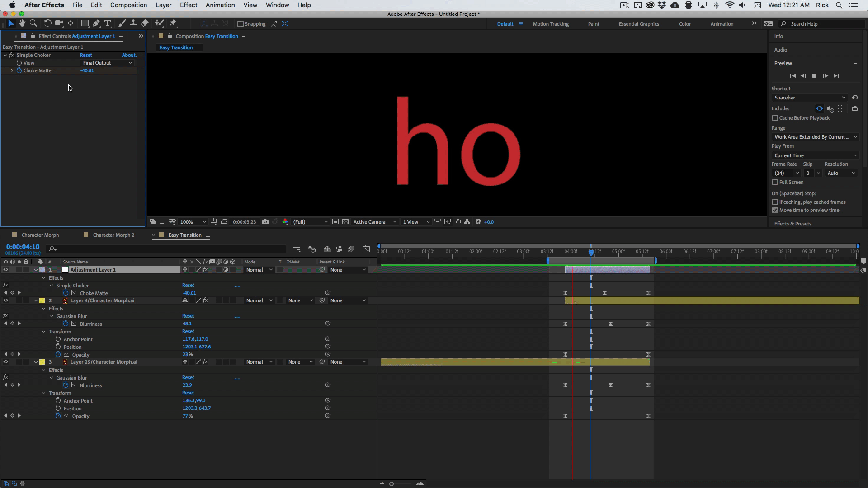Select the Puppet Pin tool
Viewport: 868px width, 488px height.
point(173,23)
